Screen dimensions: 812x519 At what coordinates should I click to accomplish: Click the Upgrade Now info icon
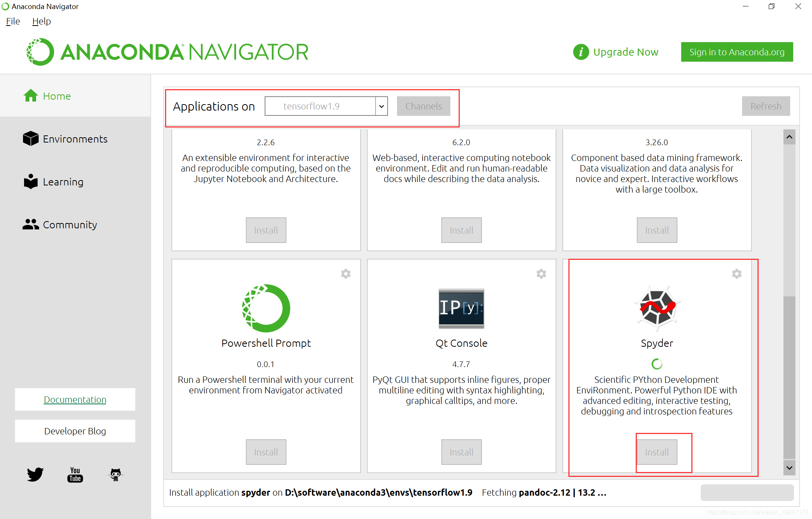click(580, 52)
